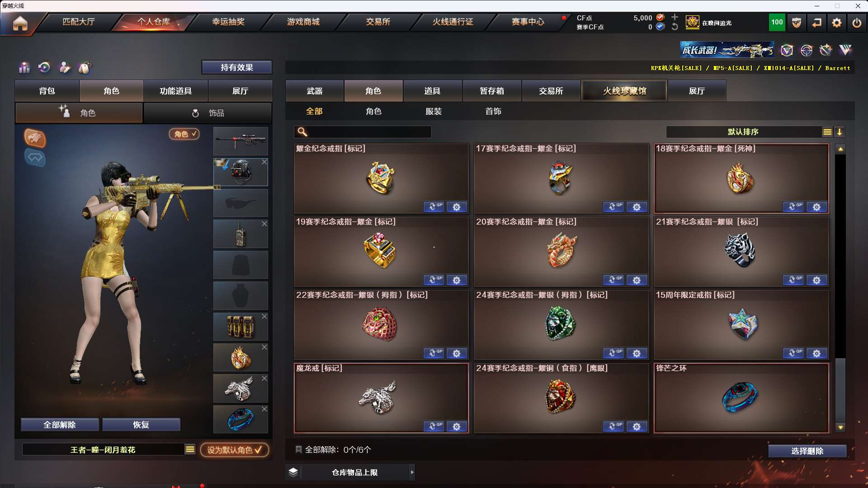Screen dimensions: 868x488
Task: Click the power exit icon
Action: point(857,23)
